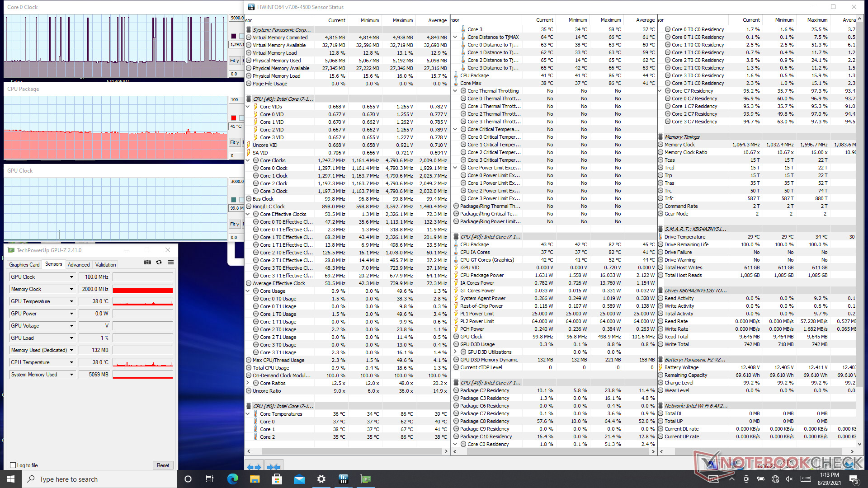Take a GPU-Z screenshot with camera icon
The image size is (868, 488).
147,262
